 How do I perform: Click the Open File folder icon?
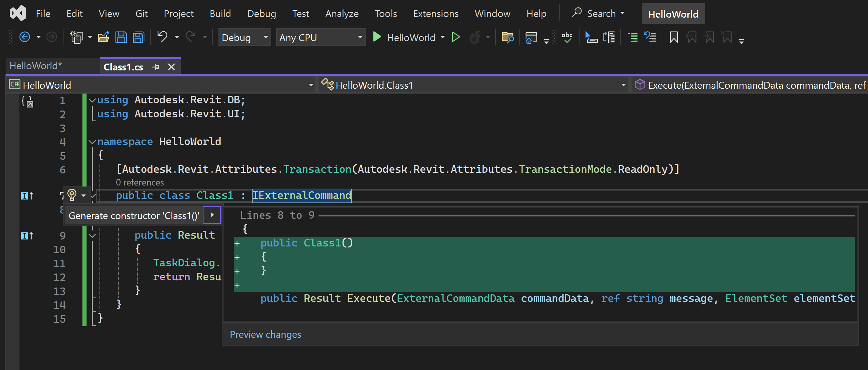[x=104, y=37]
